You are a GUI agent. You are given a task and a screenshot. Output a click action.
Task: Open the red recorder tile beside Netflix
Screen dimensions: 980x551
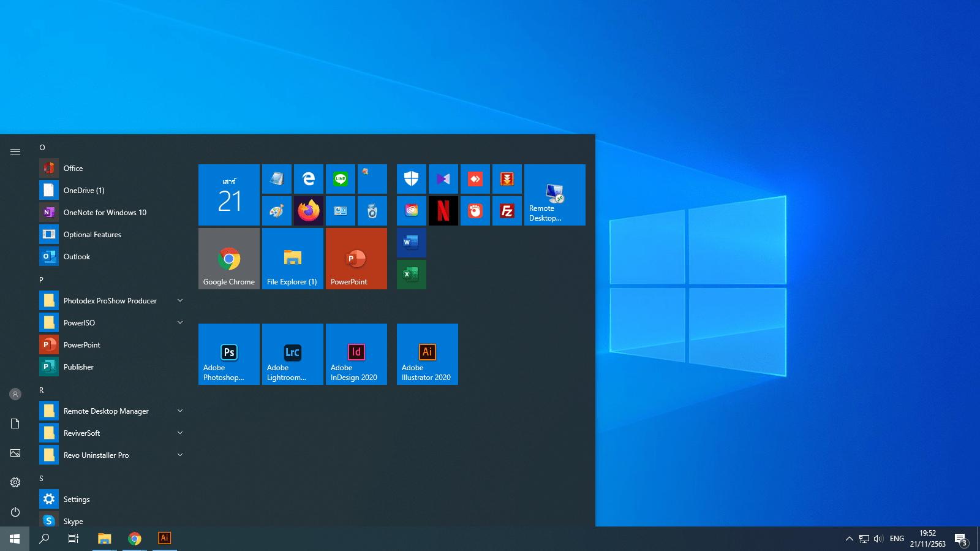[x=475, y=211]
